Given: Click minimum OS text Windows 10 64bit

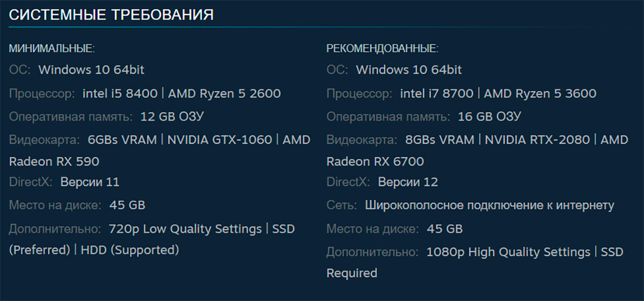Looking at the screenshot, I should pyautogui.click(x=92, y=70).
